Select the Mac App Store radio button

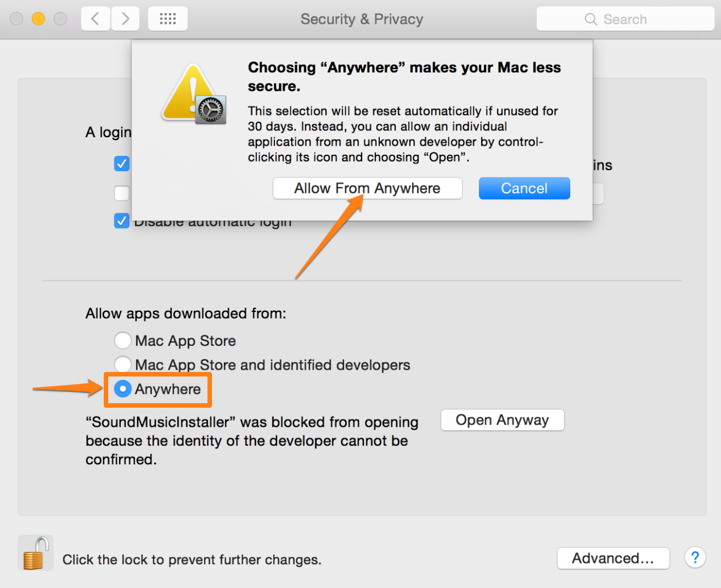point(122,340)
